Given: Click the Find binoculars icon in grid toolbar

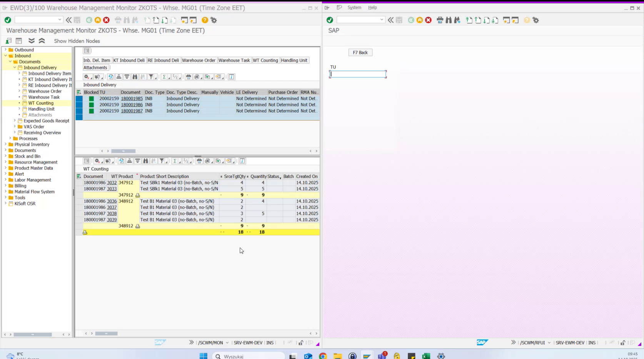Looking at the screenshot, I should click(x=135, y=77).
